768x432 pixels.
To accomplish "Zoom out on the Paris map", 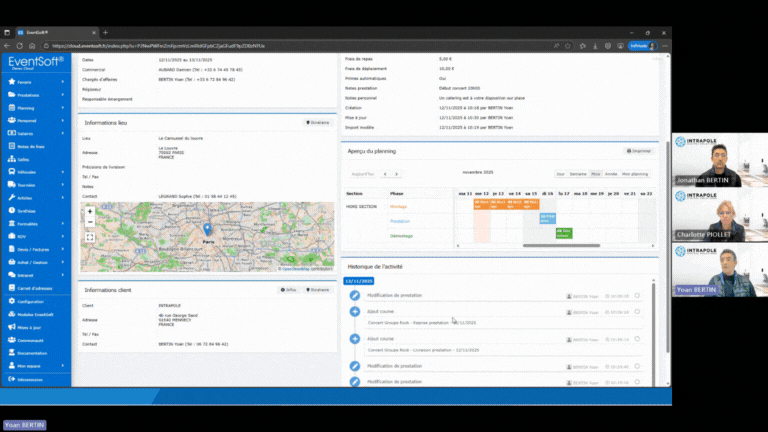I will tap(90, 222).
